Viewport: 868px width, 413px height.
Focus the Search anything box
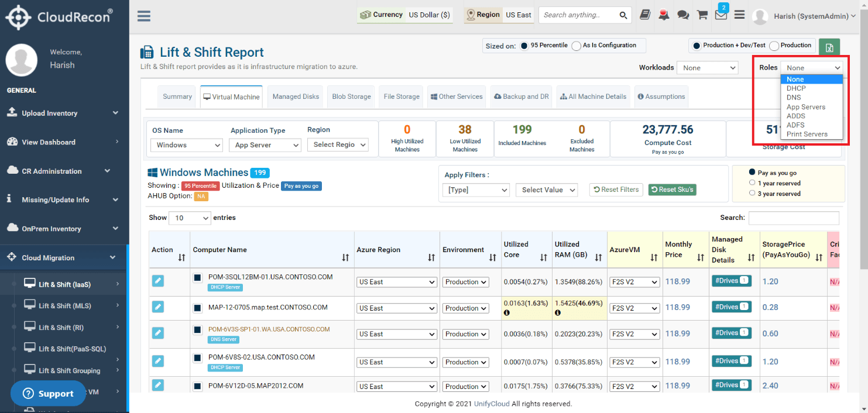(x=578, y=15)
